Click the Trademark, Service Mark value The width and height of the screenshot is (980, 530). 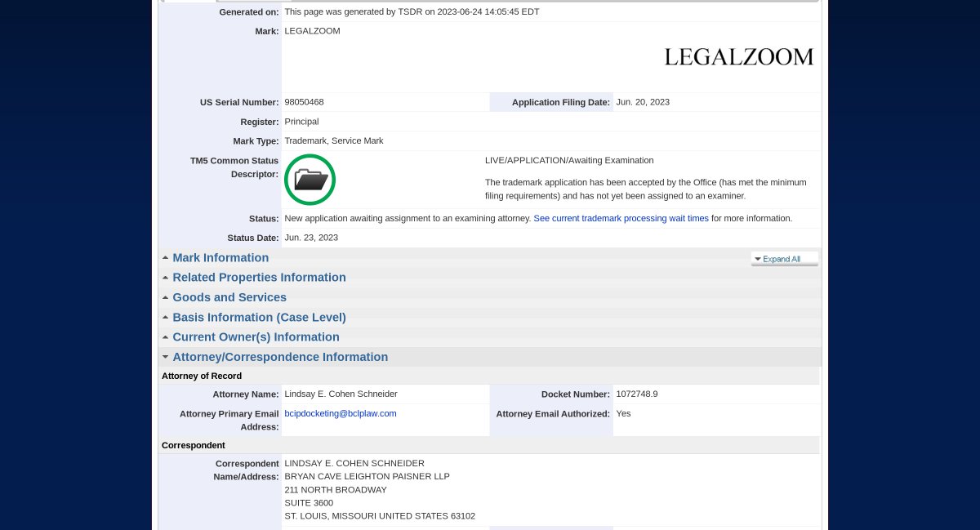click(x=334, y=140)
